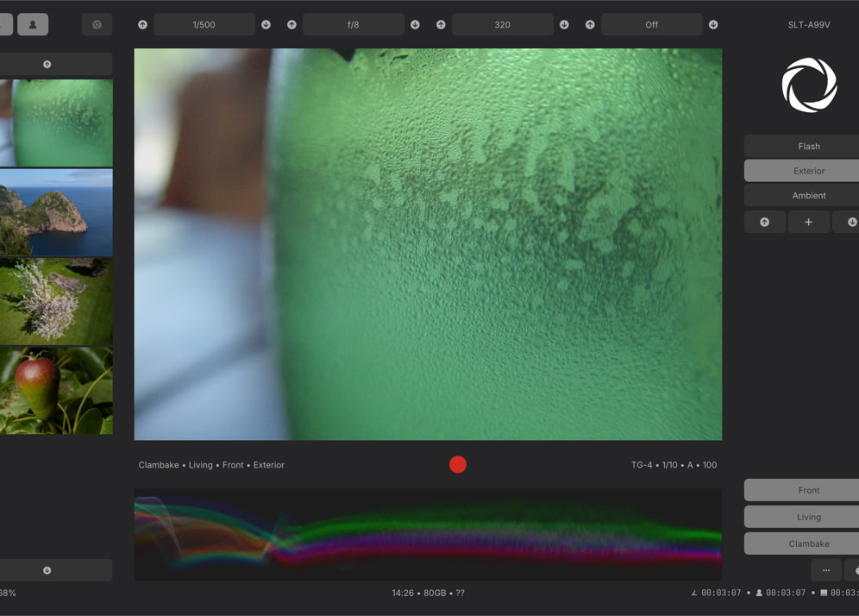This screenshot has width=859, height=616.
Task: Click the plus button to add tag
Action: [808, 222]
